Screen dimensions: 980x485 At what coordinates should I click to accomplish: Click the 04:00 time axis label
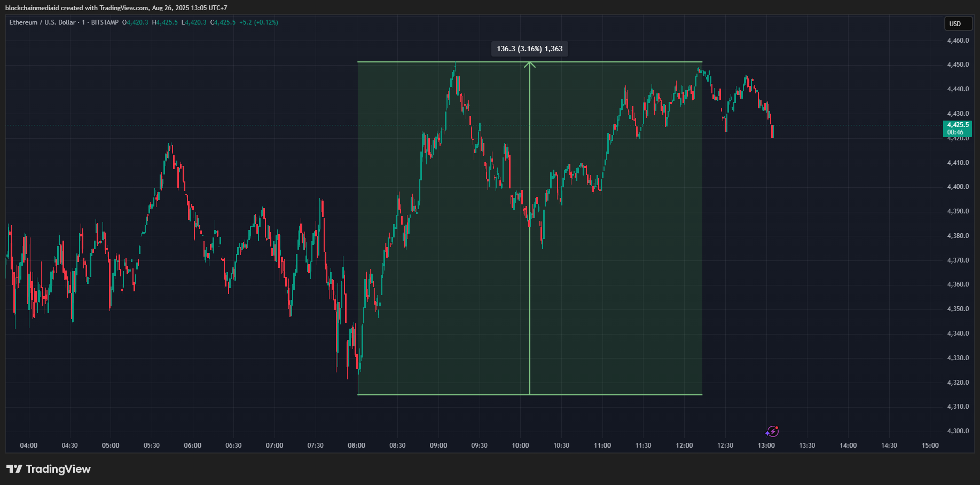point(29,446)
